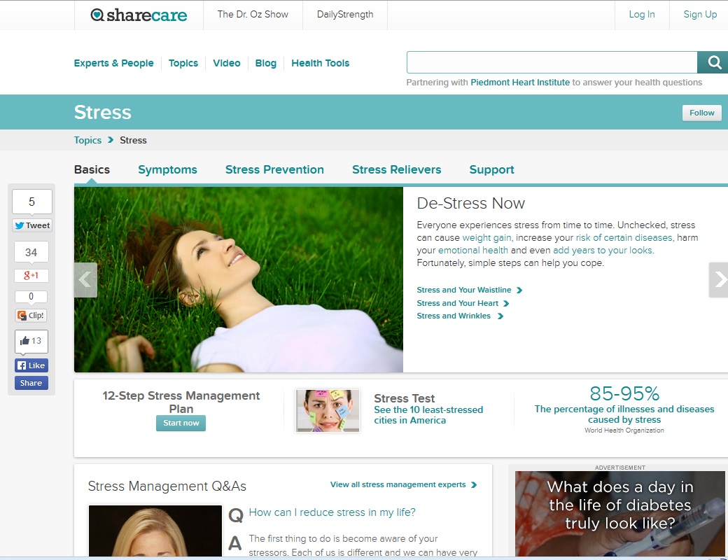Open Stress and Wrinkles link

point(454,316)
